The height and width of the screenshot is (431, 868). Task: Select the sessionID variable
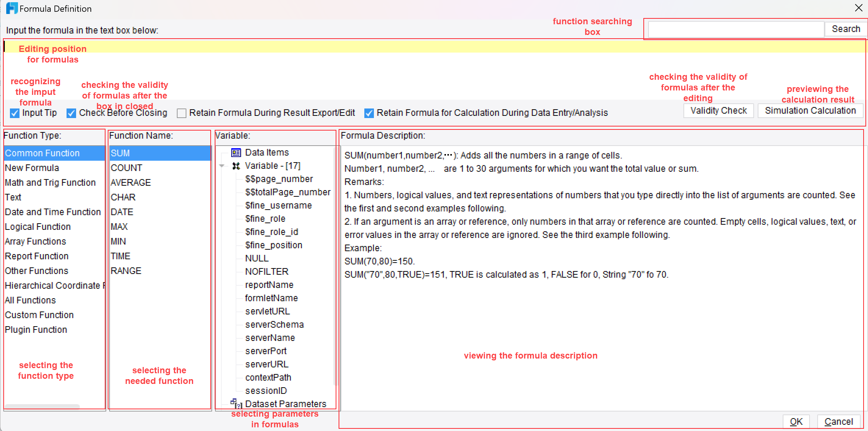pyautogui.click(x=266, y=391)
